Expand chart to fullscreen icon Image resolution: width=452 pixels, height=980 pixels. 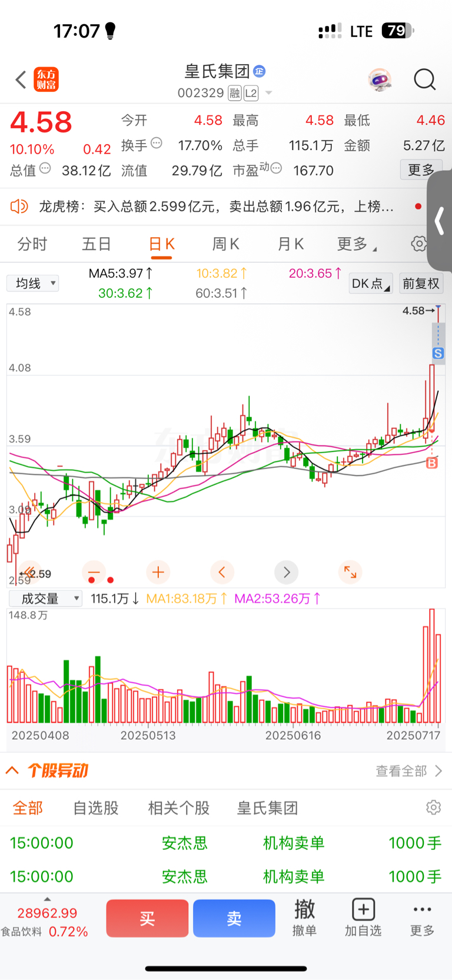(350, 572)
